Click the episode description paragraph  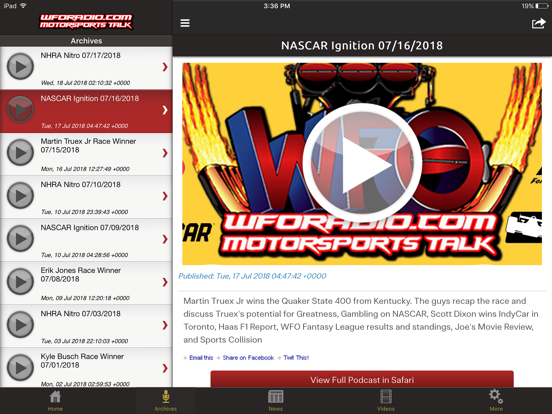click(361, 320)
